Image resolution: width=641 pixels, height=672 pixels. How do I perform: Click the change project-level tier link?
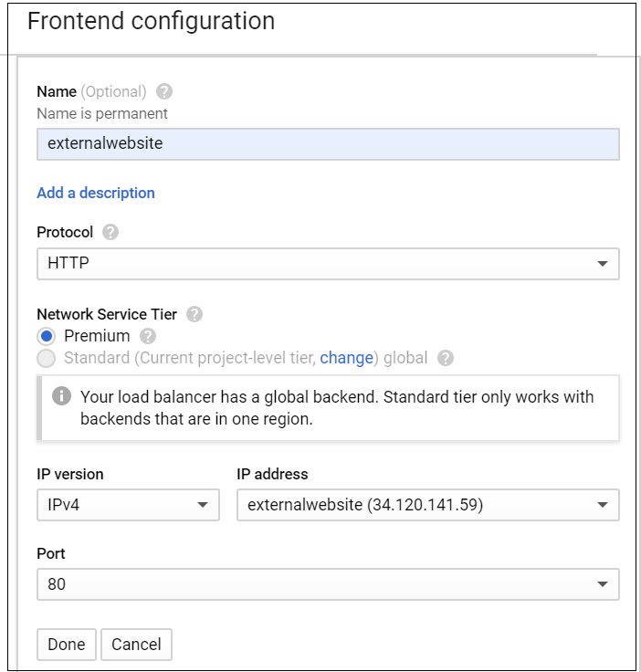tap(346, 358)
